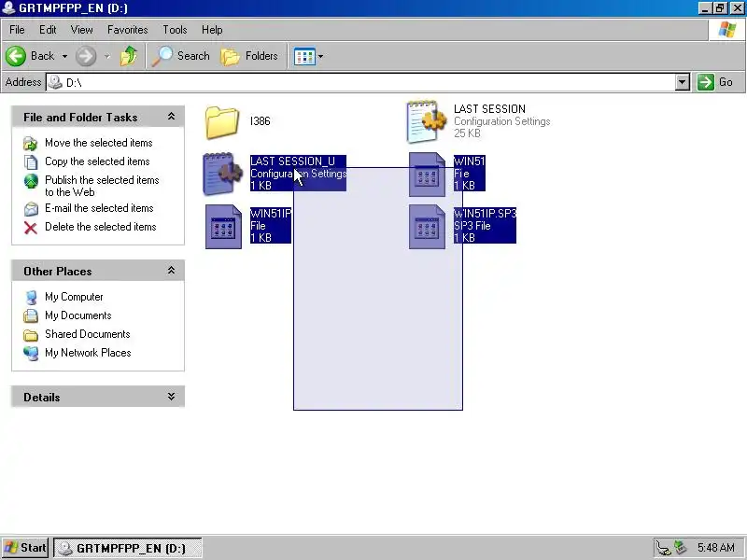
Task: Open Shared Documents from Other Places
Action: pos(87,334)
